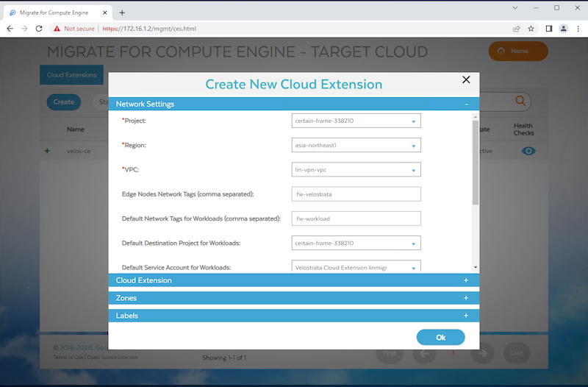Collapse the Network Settings section
This screenshot has height=387, width=588.
click(x=466, y=104)
